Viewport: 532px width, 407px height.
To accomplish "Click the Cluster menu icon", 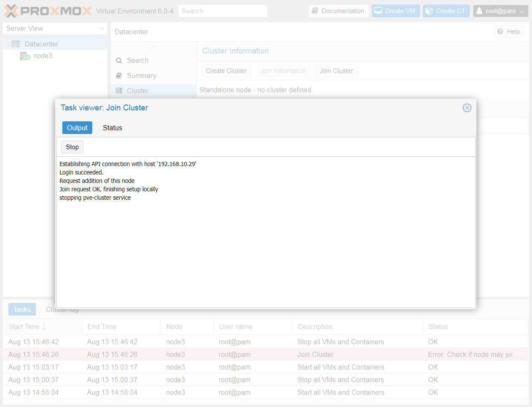I will click(119, 91).
